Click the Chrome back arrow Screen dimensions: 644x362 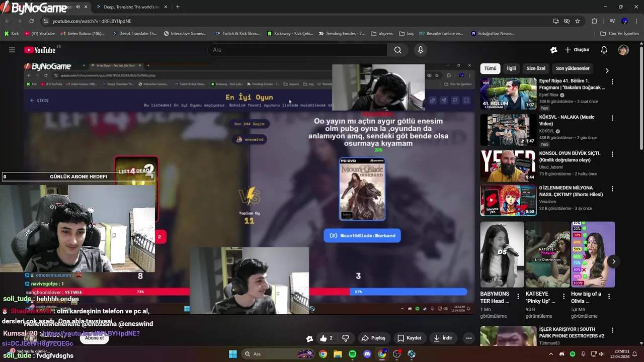pyautogui.click(x=8, y=21)
